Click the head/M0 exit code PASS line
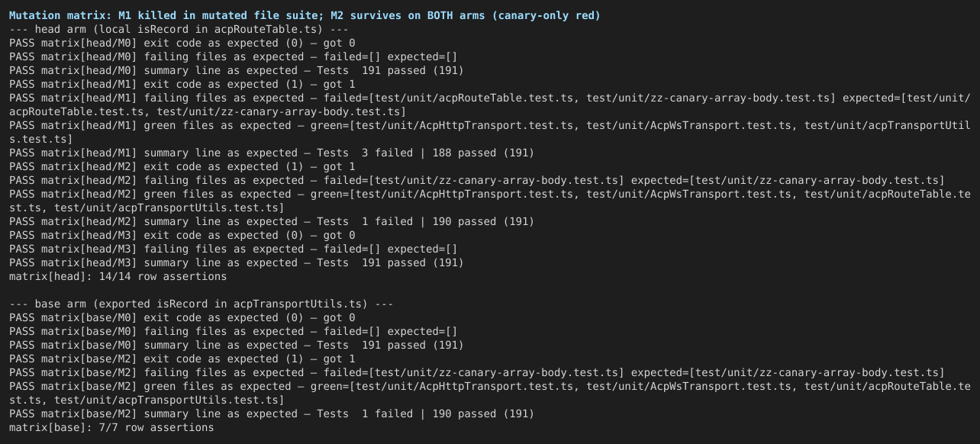The height and width of the screenshot is (444, 980). point(182,43)
